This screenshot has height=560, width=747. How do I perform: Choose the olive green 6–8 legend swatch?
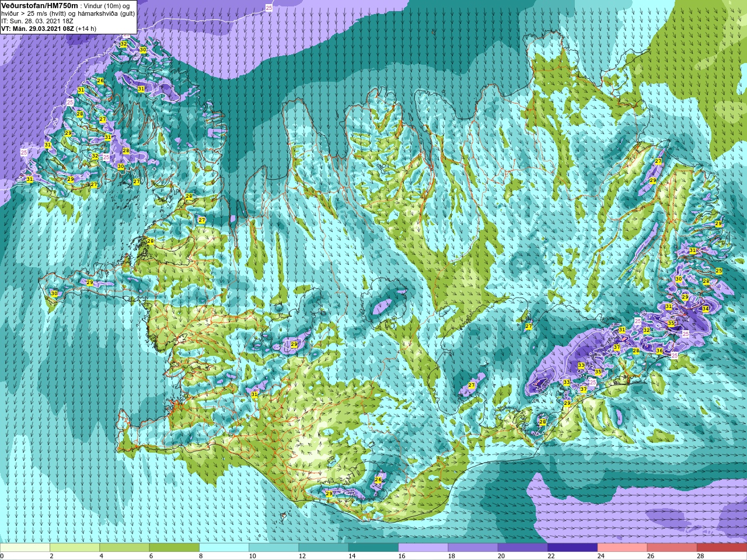174,547
